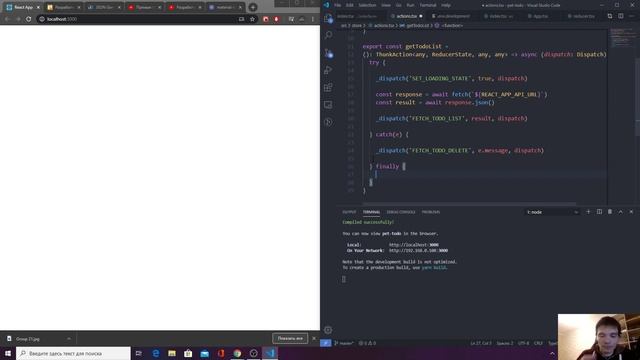Open the editor more actions menu

click(631, 16)
